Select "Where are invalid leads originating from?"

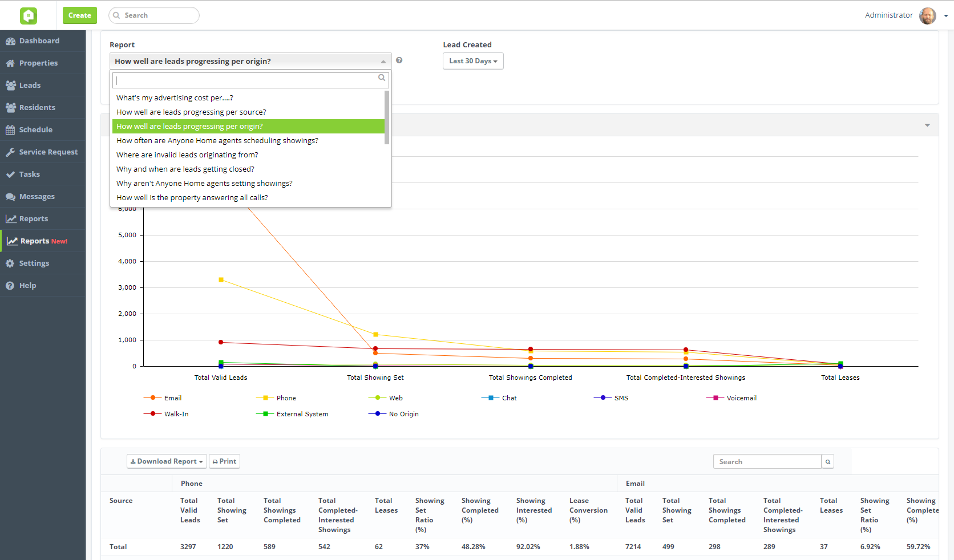(248, 155)
